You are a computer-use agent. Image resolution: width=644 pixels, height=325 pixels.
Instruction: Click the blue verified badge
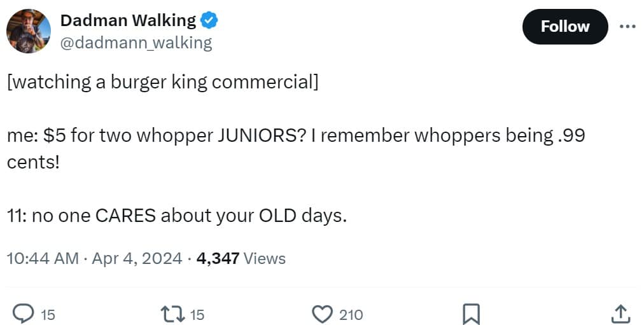pyautogui.click(x=209, y=20)
